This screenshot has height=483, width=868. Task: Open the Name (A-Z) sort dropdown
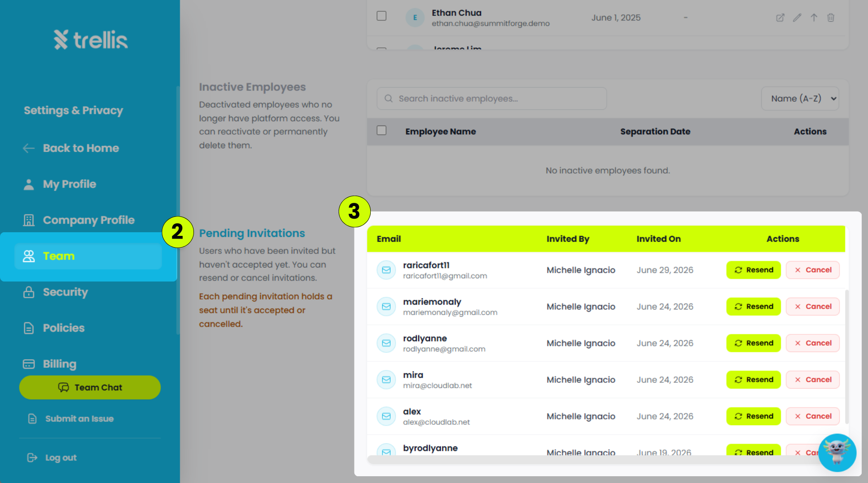(800, 98)
